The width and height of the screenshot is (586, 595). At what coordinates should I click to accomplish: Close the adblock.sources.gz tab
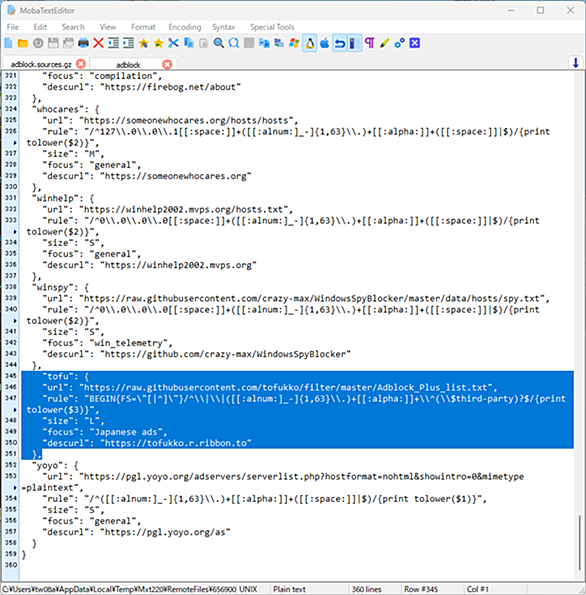point(81,63)
